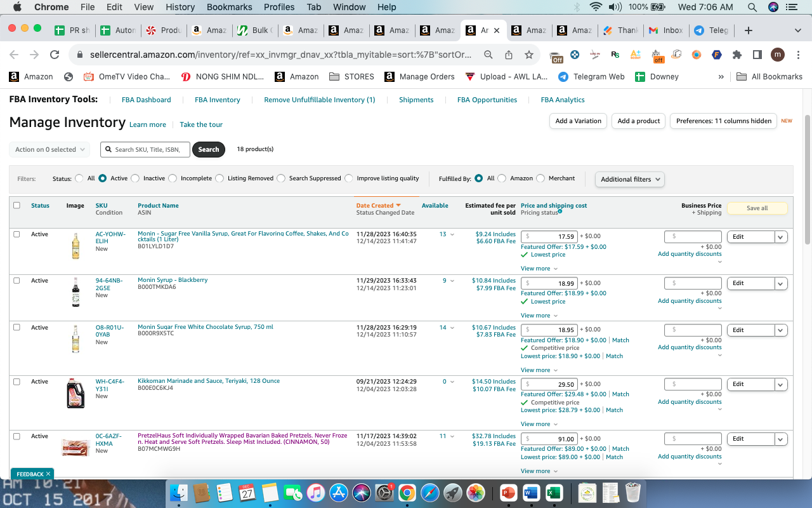Click the 'Add a Variation' button
812x508 pixels.
[x=578, y=121]
